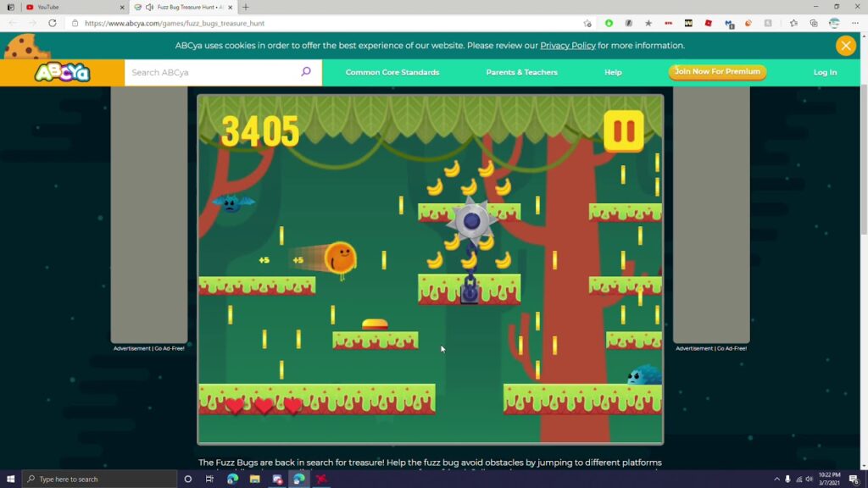Reload the current page
The image size is (868, 488).
tap(52, 23)
